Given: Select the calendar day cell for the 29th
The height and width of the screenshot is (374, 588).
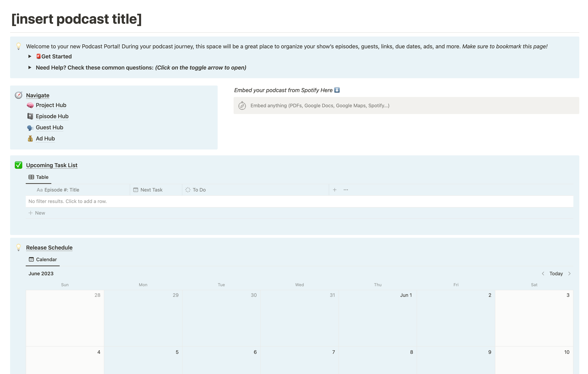Looking at the screenshot, I should click(143, 318).
